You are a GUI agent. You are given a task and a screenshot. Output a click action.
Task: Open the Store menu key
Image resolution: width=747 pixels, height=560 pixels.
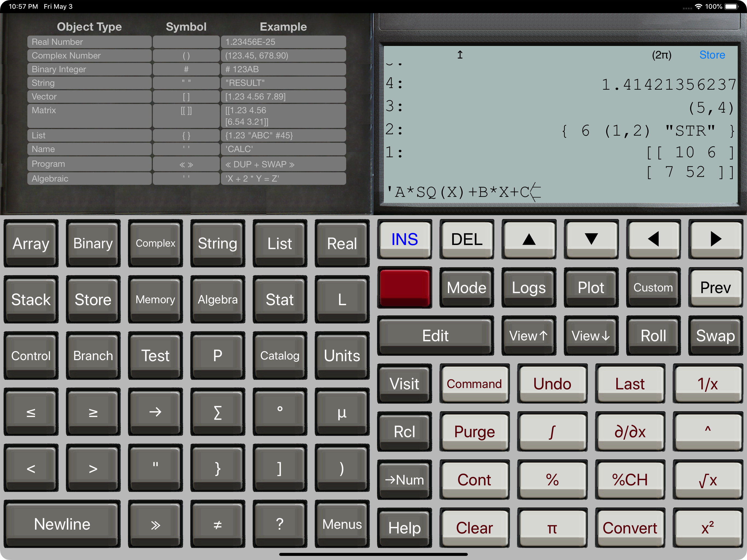[x=93, y=300]
